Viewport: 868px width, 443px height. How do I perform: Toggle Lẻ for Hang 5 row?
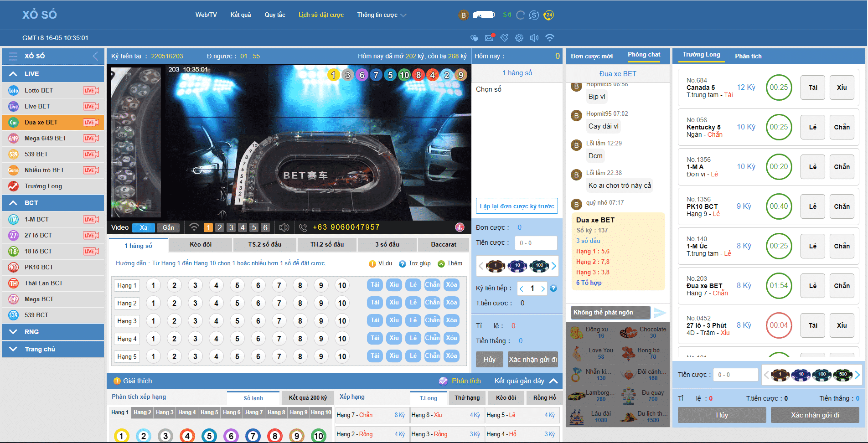pos(413,356)
